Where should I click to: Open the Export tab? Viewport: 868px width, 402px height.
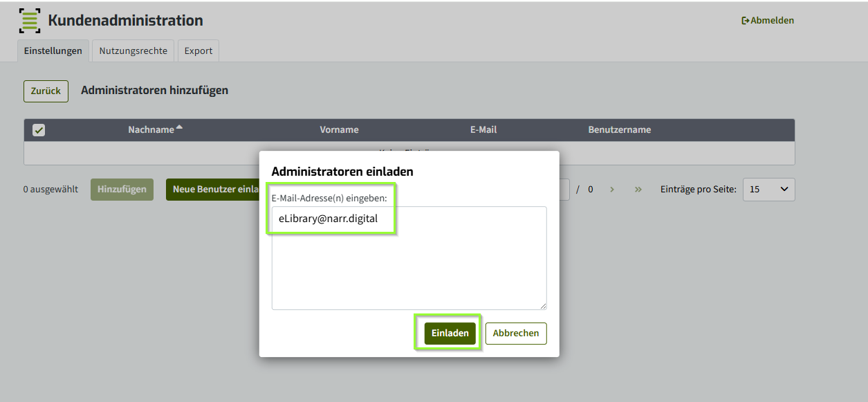tap(198, 51)
